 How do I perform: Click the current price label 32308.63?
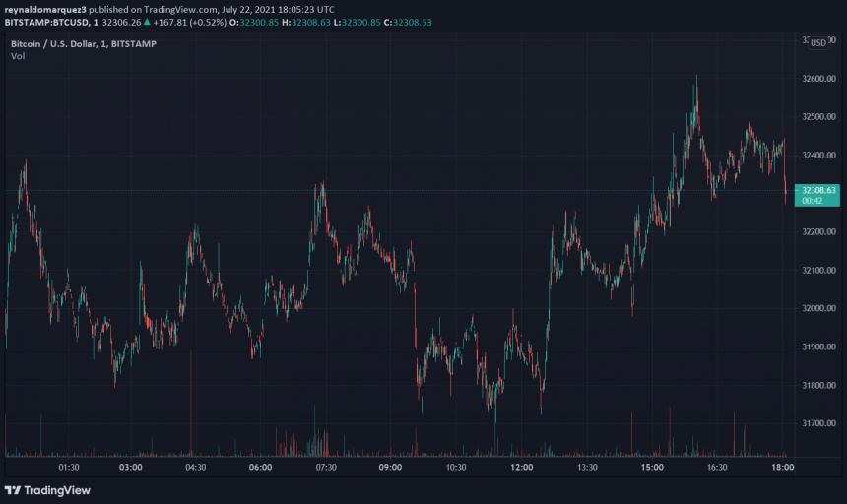click(818, 190)
